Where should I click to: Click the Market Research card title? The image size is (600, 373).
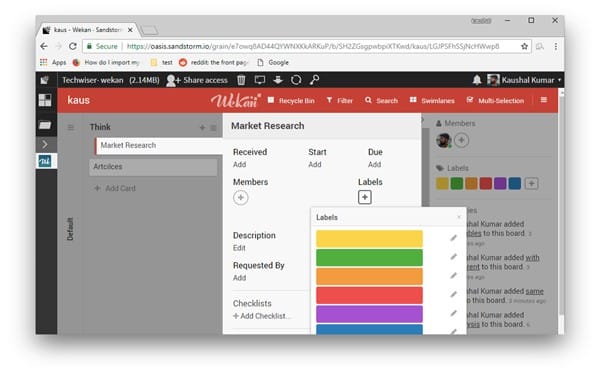tap(267, 126)
